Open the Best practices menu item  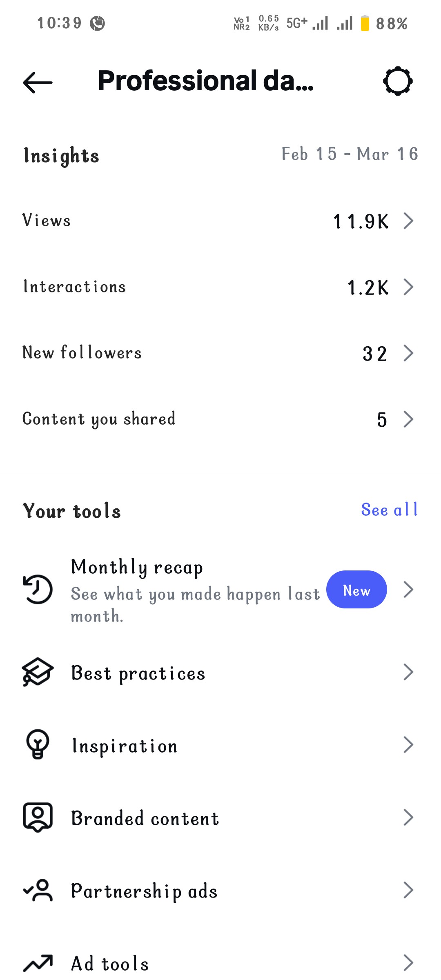138,673
